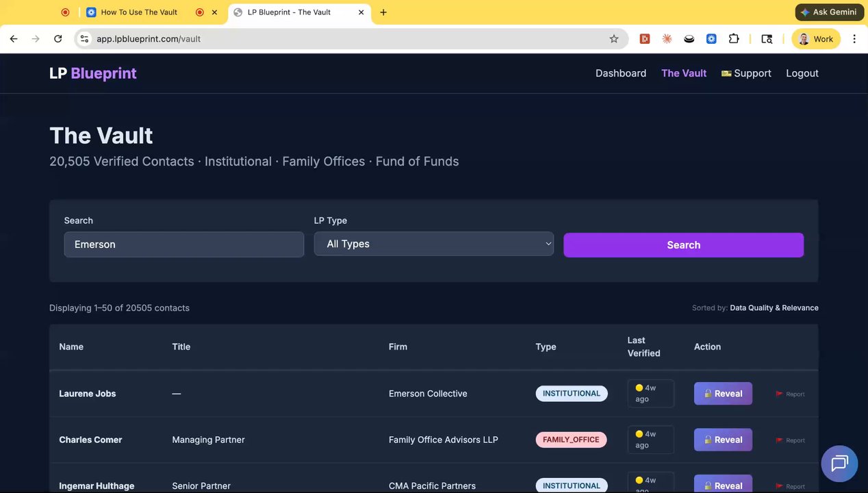Expand the LP Type All Types dropdown
The image size is (868, 493).
pos(434,244)
